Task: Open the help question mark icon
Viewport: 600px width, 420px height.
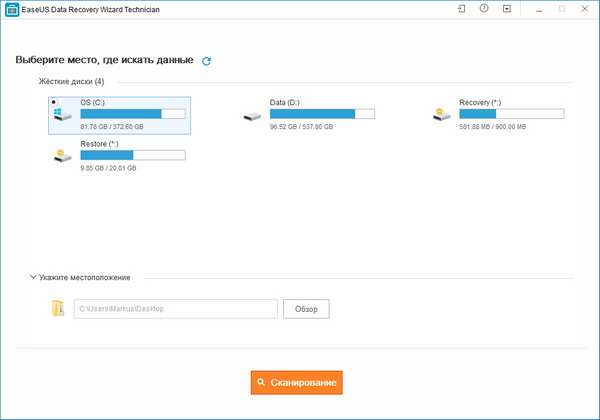Action: pyautogui.click(x=484, y=9)
